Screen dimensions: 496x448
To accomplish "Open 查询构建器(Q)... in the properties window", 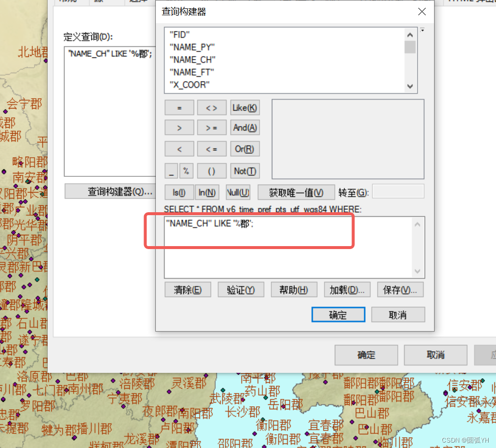I will click(111, 191).
